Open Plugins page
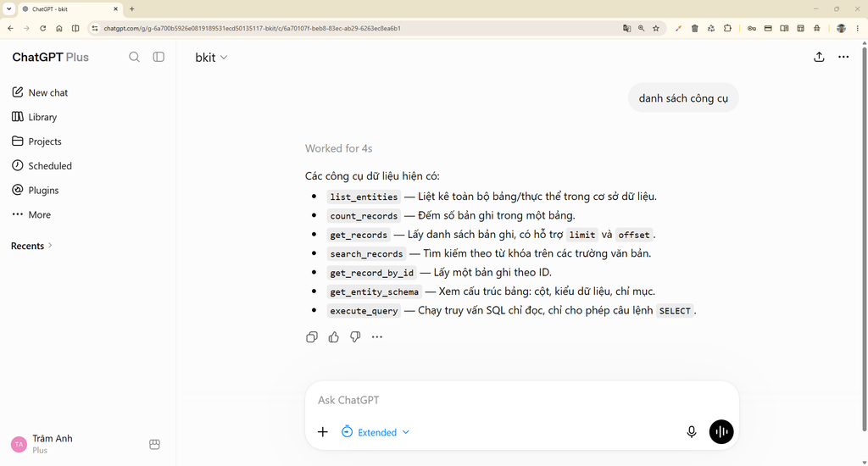The width and height of the screenshot is (868, 466). (x=36, y=190)
